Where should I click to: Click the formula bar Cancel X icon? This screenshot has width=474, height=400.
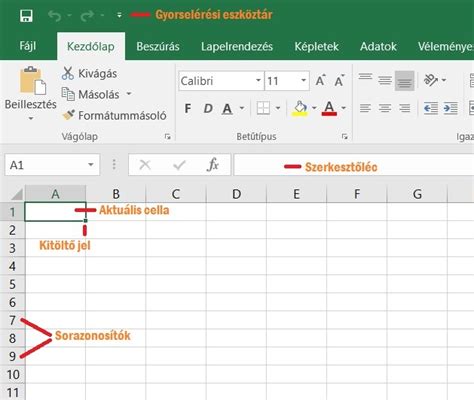[x=145, y=165]
